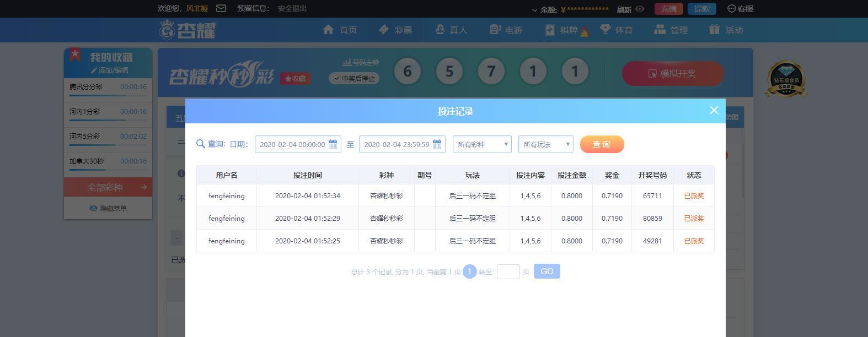Open 客服 customer service chat

[741, 9]
